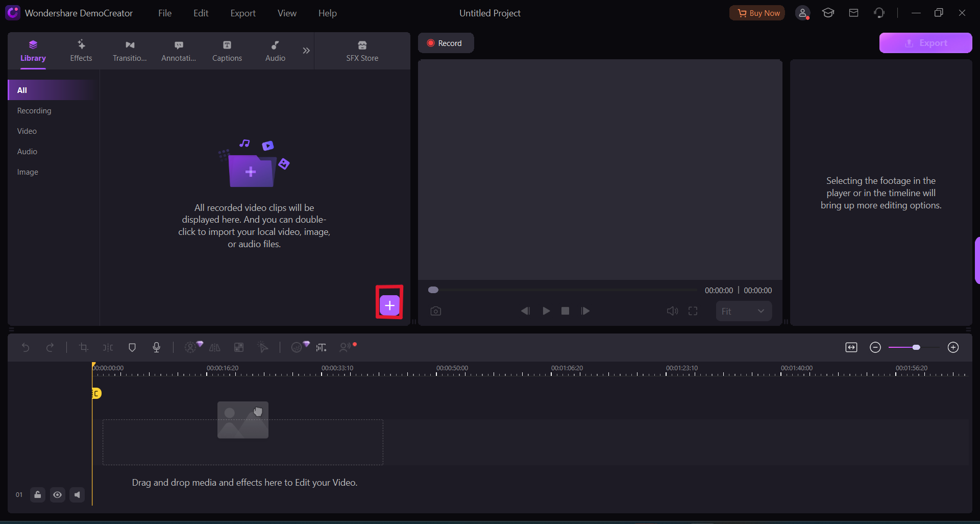
Task: Switch to the Effects tab
Action: (x=81, y=51)
